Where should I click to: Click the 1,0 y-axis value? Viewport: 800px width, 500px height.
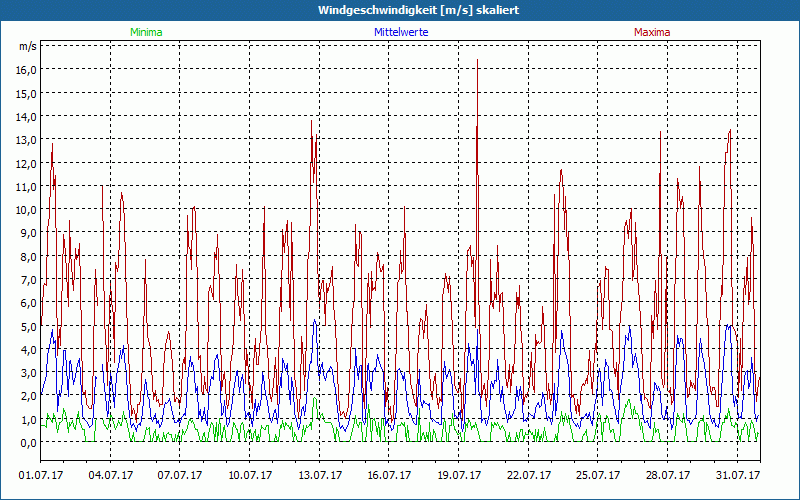(29, 419)
